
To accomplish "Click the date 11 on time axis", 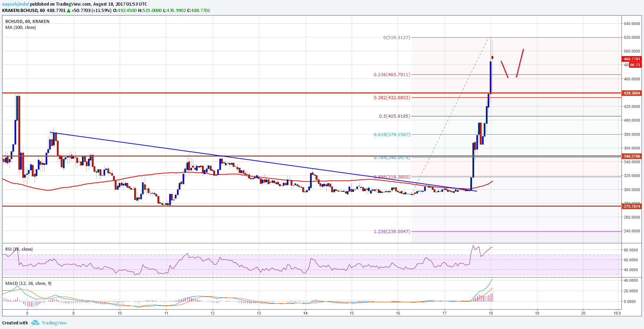I will 166,313.
